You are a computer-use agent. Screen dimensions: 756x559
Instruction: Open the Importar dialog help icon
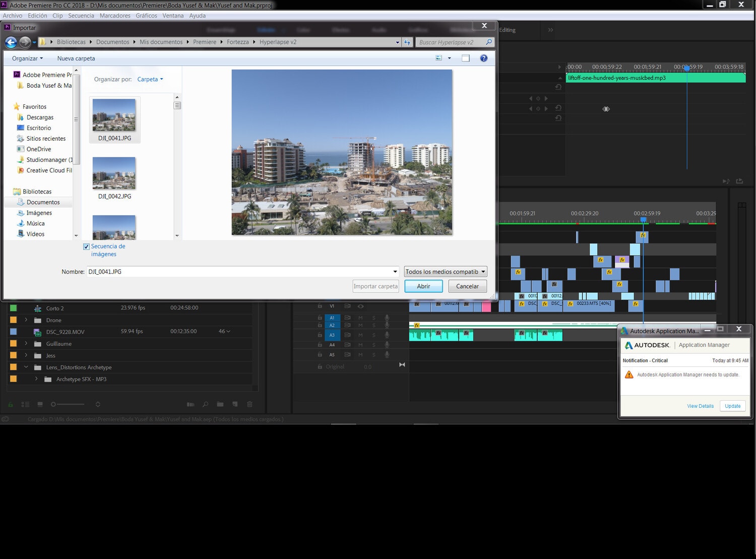[484, 58]
